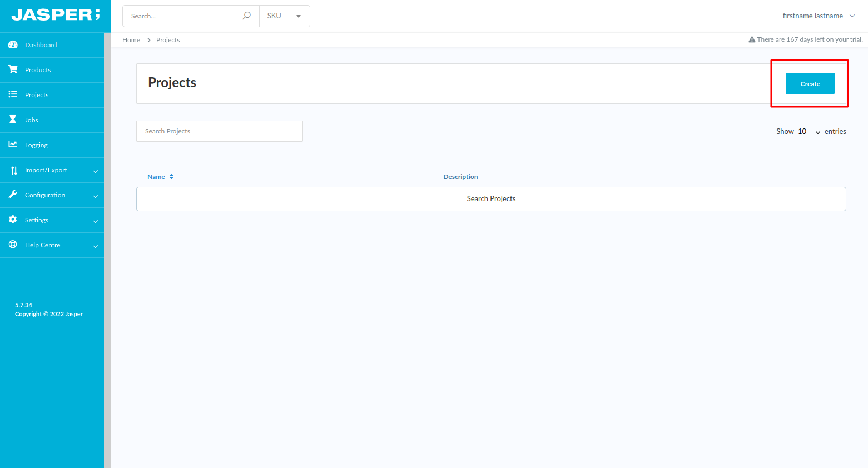Click the Settings gear icon
This screenshot has height=468, width=868.
tap(13, 220)
